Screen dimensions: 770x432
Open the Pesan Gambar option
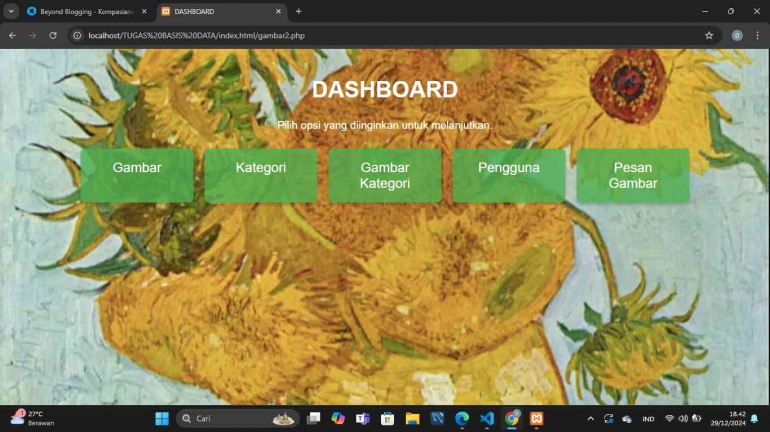[x=632, y=175]
